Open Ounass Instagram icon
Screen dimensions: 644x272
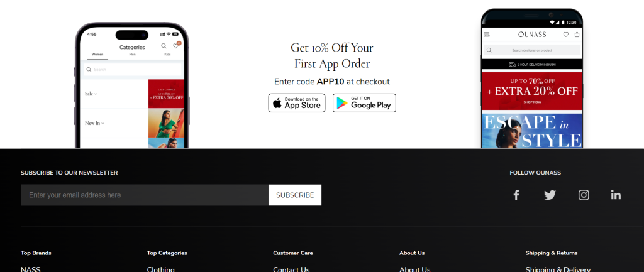tap(584, 195)
